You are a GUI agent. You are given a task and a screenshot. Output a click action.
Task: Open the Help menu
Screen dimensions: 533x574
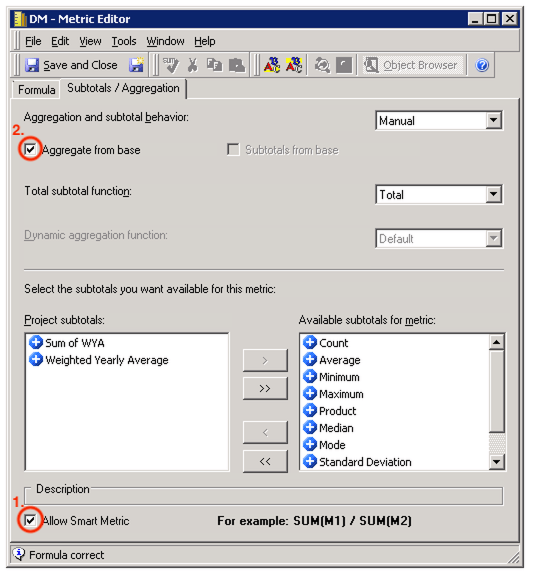[205, 41]
